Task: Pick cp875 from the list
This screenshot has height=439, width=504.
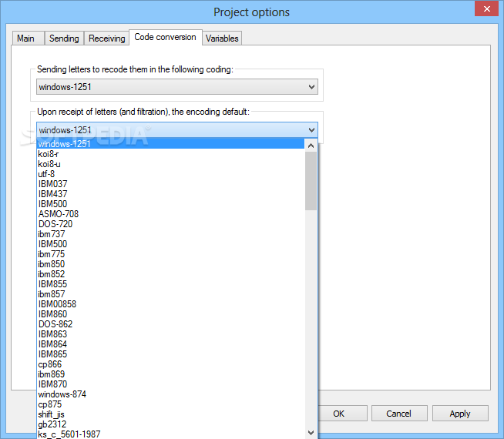Action: coord(170,404)
